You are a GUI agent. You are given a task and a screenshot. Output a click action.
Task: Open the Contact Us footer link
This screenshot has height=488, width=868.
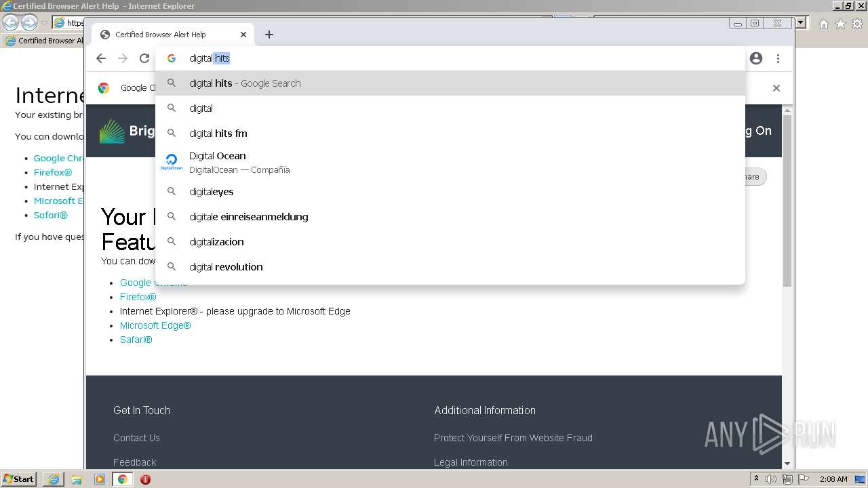[136, 438]
